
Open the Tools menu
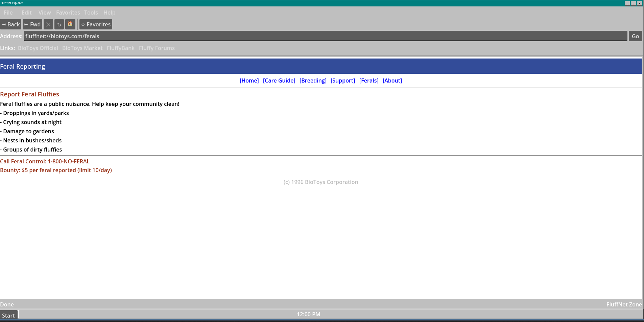(x=91, y=13)
